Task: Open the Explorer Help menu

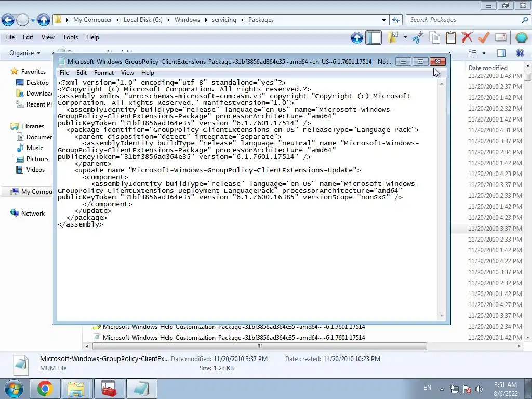Action: (x=92, y=37)
